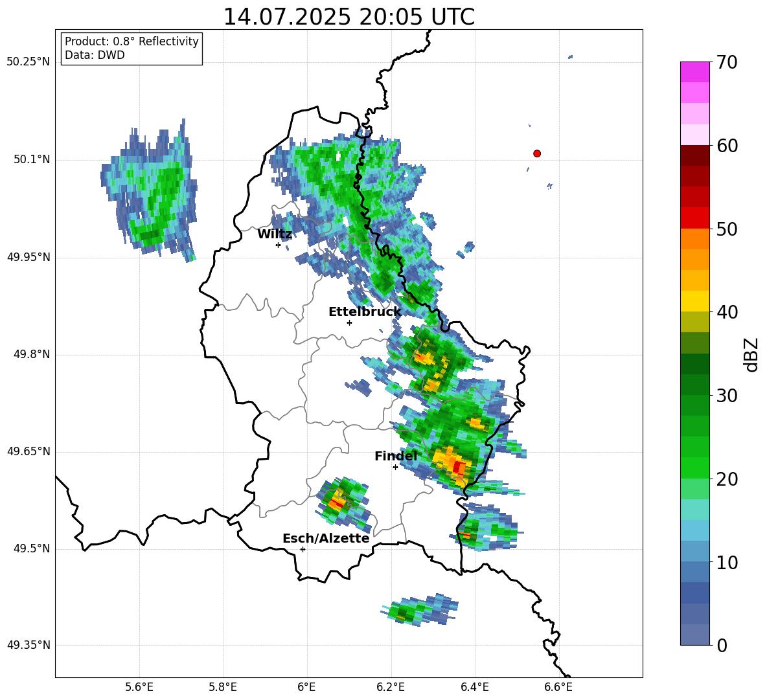Click the colorbar value 10

[x=727, y=562]
